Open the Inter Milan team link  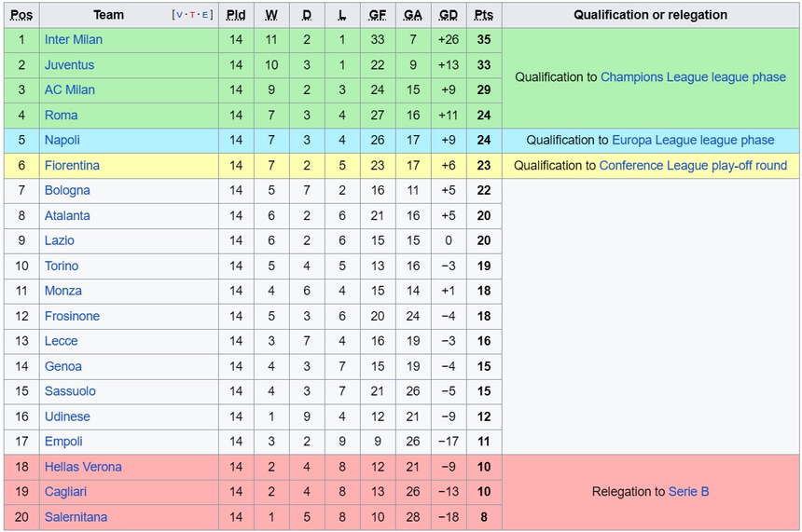(x=74, y=40)
